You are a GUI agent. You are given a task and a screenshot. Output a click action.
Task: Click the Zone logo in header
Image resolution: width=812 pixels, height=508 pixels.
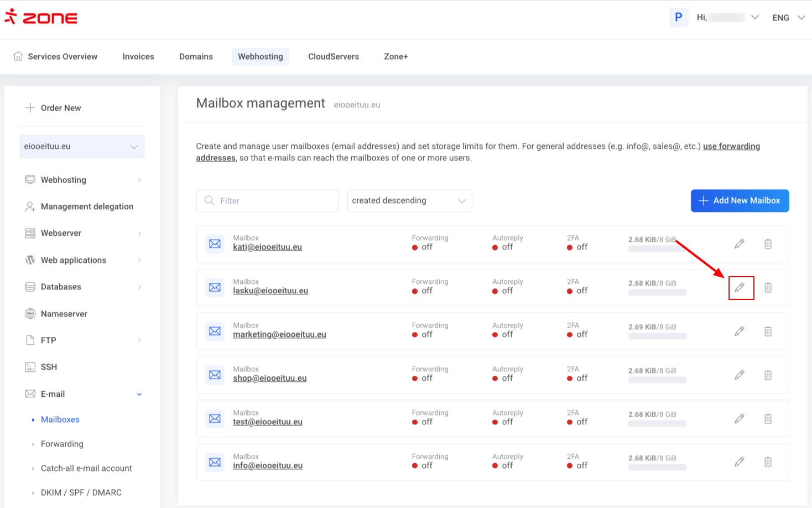tap(41, 17)
